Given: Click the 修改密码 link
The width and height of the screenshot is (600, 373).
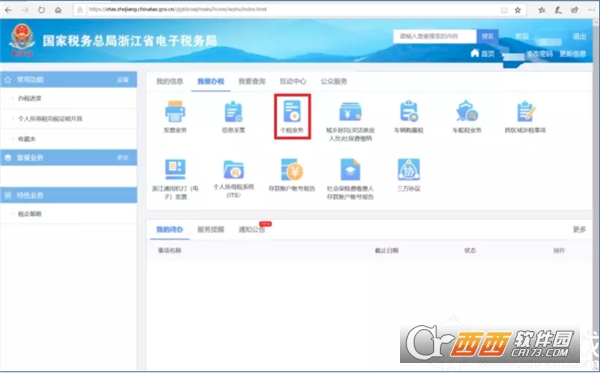Looking at the screenshot, I should (x=540, y=54).
